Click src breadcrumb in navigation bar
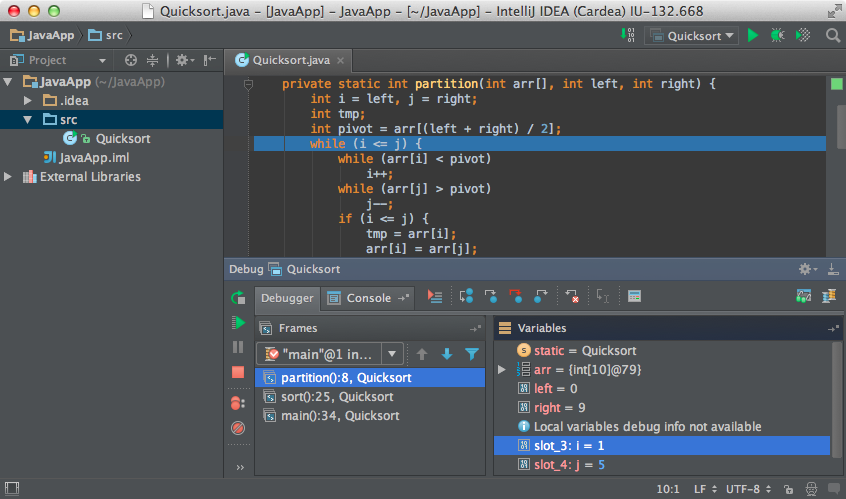The height and width of the screenshot is (499, 846). 106,36
